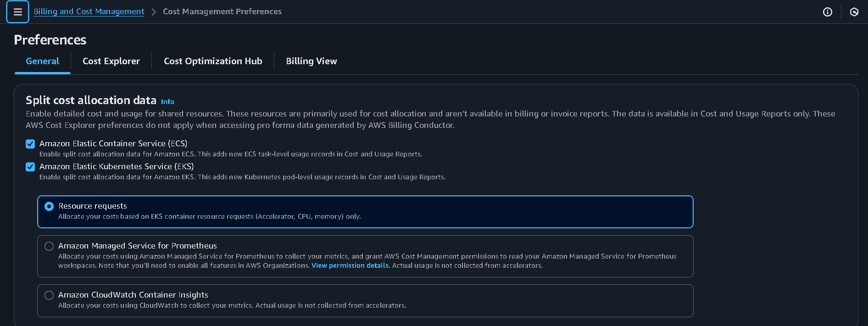The height and width of the screenshot is (326, 868).
Task: Open the help info panel icon
Action: [x=828, y=12]
